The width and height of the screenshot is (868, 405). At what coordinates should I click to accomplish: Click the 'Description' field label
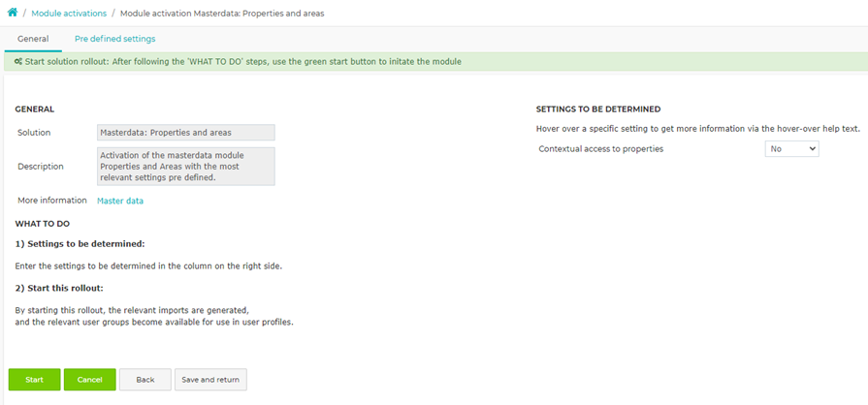click(41, 166)
